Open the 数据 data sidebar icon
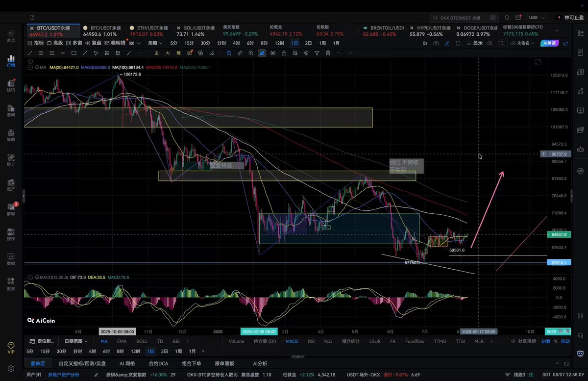The height and width of the screenshot is (381, 588). (x=11, y=258)
